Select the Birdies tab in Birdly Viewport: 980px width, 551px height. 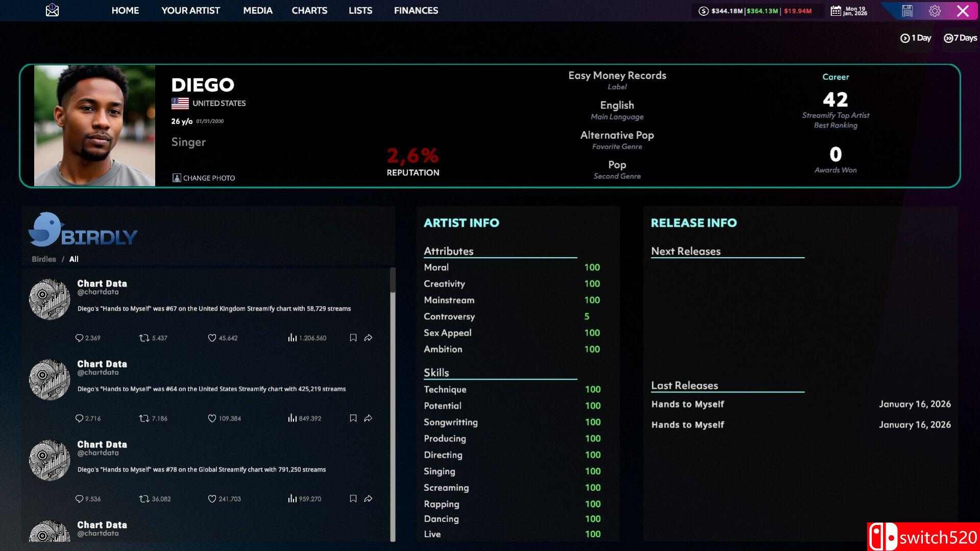pyautogui.click(x=44, y=259)
